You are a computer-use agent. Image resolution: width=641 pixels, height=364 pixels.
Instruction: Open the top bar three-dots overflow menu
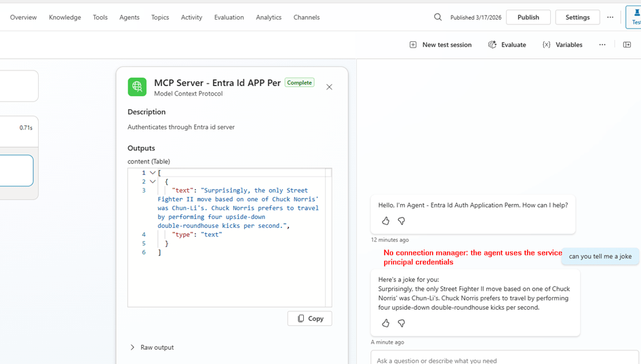(x=610, y=17)
